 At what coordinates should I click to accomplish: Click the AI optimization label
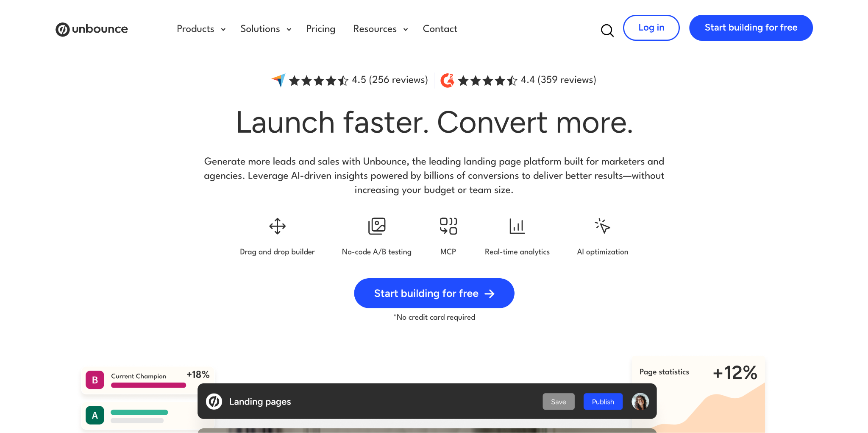point(602,251)
